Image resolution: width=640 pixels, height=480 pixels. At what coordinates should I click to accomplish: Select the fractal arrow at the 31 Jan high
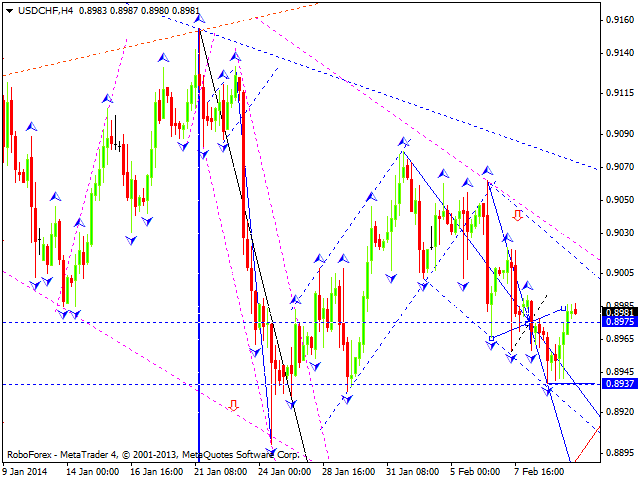point(404,142)
